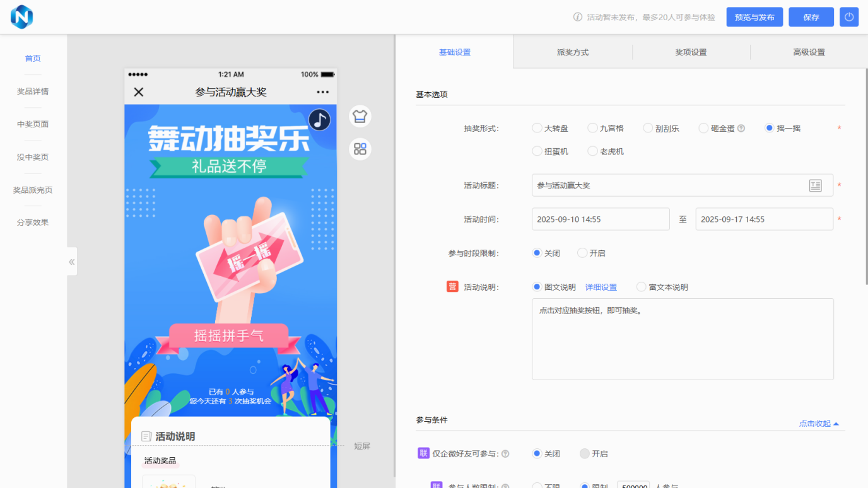
Task: Open 详细设置 link next to 图文说明
Action: 601,286
